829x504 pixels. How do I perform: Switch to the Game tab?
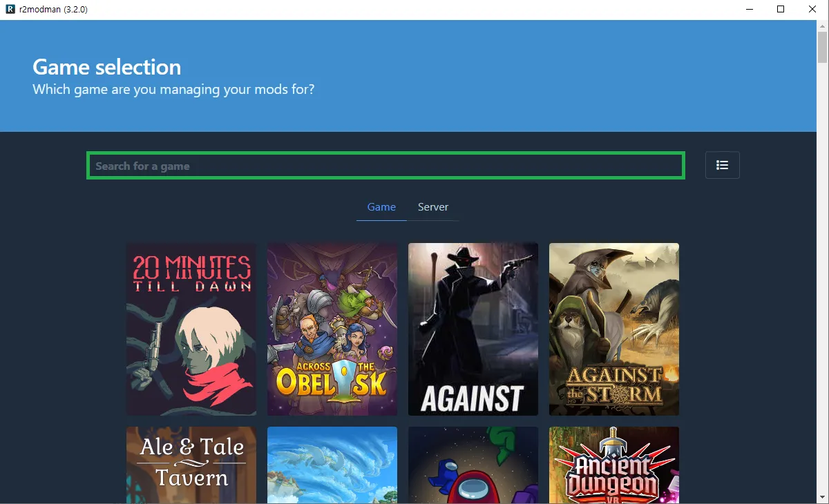coord(381,207)
